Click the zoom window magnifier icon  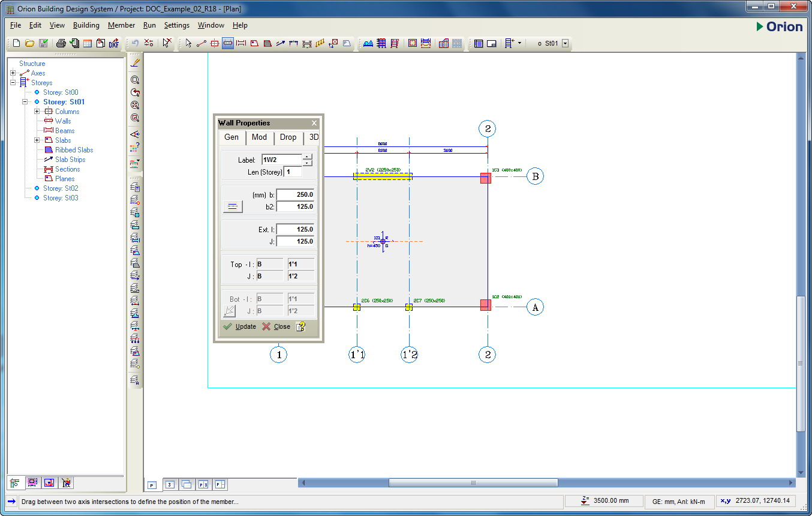[x=135, y=80]
